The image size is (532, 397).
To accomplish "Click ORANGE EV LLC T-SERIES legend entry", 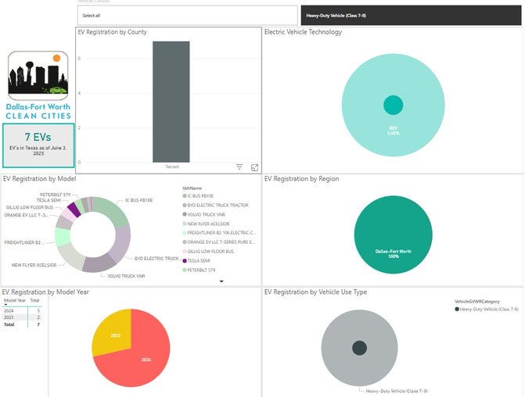I will [x=219, y=242].
